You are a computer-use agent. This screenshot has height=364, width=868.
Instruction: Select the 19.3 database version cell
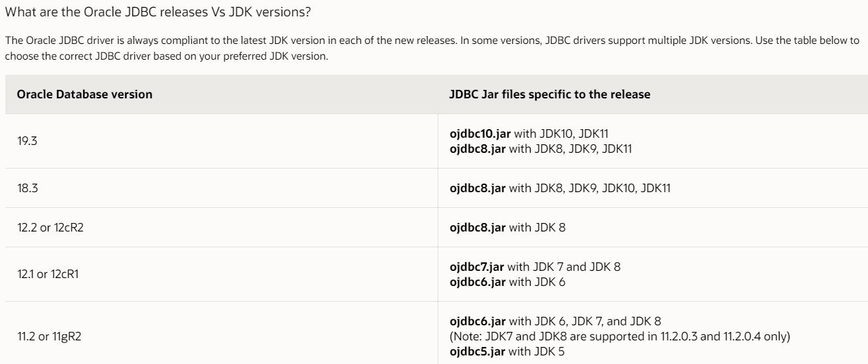pos(26,141)
